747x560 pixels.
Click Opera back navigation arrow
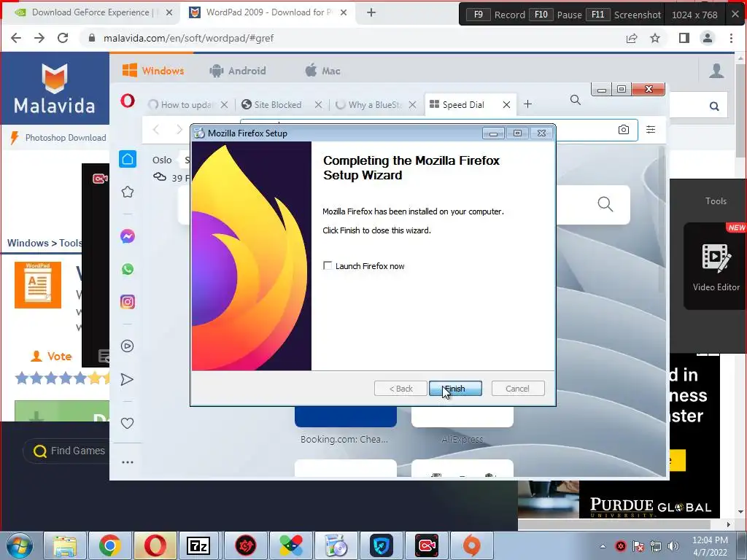[156, 130]
